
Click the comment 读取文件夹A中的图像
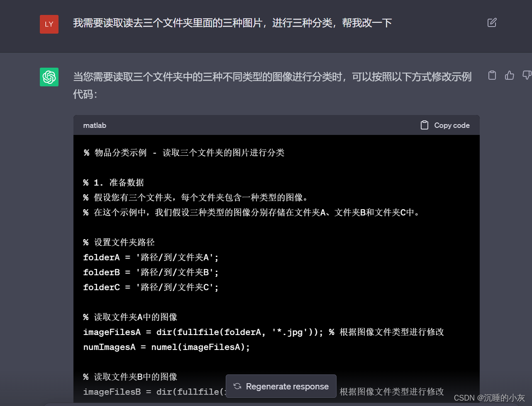click(130, 317)
